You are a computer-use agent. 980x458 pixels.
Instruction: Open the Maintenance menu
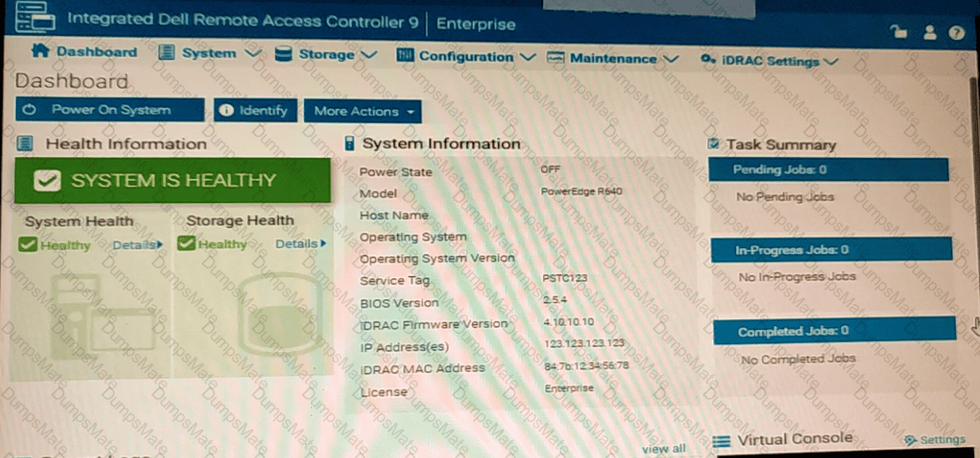coord(612,59)
